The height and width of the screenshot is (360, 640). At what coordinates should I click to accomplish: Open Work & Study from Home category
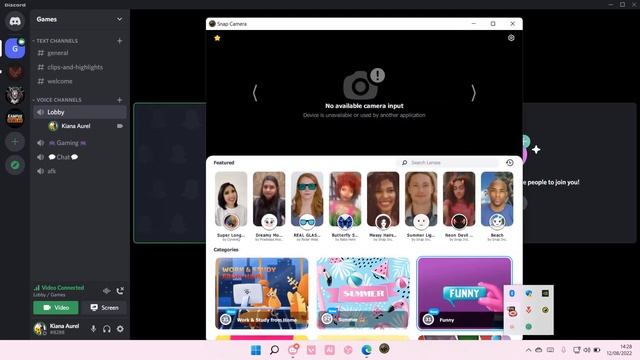coord(262,293)
